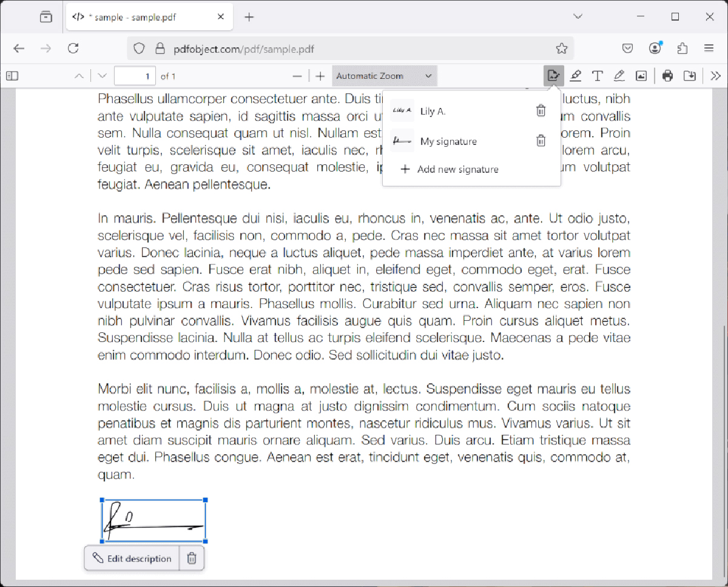Select the Add signature tool

click(x=553, y=75)
